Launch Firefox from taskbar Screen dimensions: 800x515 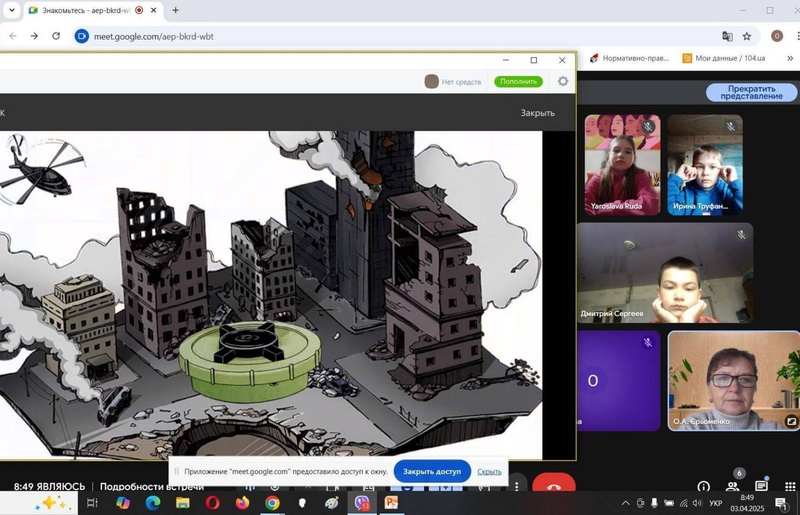click(242, 503)
